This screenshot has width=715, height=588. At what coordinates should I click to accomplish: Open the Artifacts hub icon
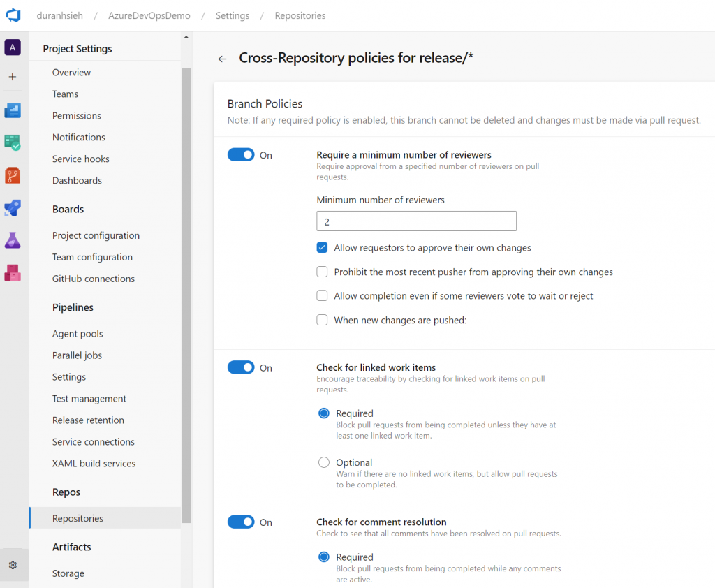point(13,273)
